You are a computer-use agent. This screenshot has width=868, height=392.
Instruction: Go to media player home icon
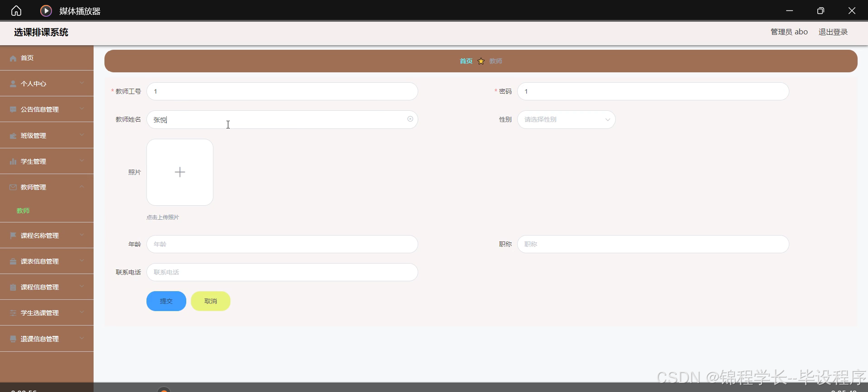pos(16,10)
